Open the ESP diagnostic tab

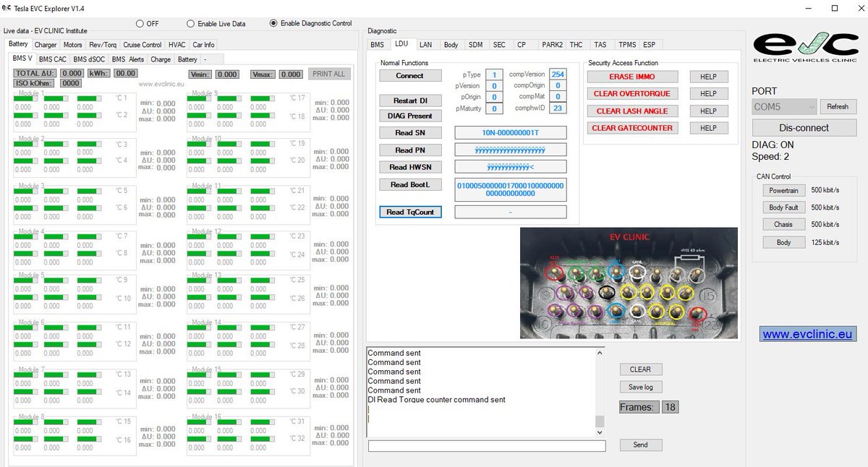(x=649, y=45)
